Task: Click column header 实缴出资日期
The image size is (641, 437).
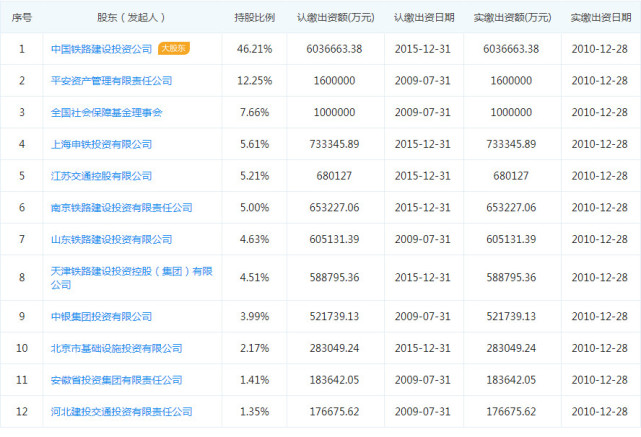Action: pos(601,18)
